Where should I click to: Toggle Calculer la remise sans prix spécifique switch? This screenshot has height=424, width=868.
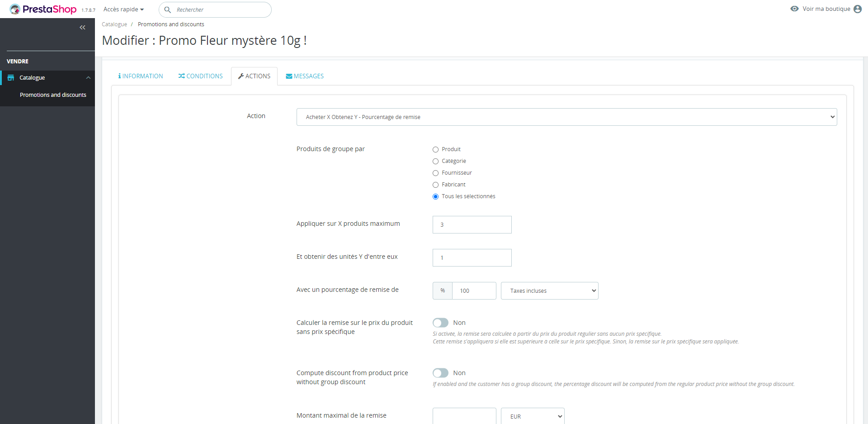(440, 323)
